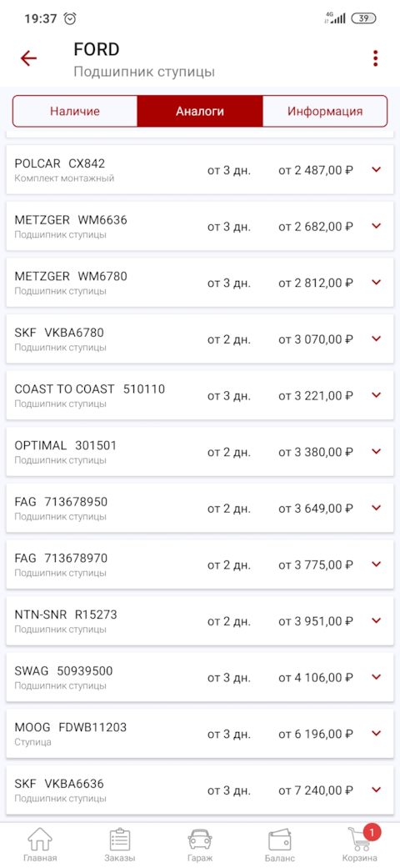Open the three-dot overflow menu
Image resolution: width=400 pixels, height=868 pixels.
(376, 58)
